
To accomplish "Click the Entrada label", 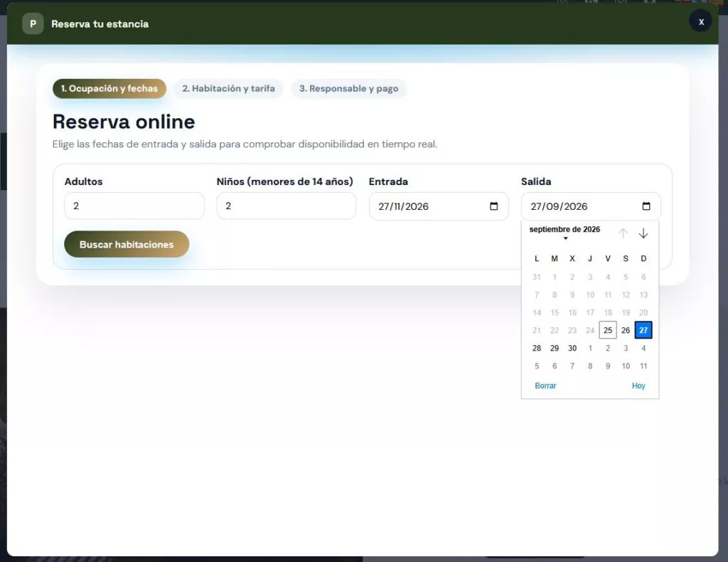I will pyautogui.click(x=388, y=181).
